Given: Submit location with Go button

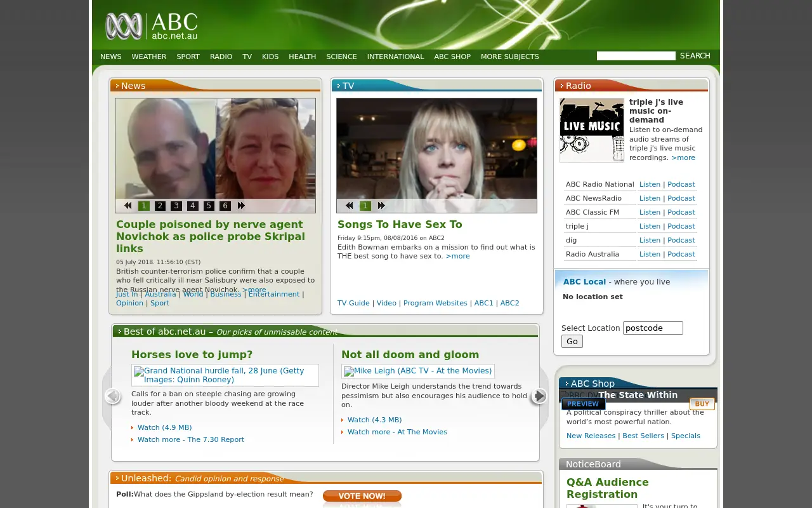Looking at the screenshot, I should [572, 342].
